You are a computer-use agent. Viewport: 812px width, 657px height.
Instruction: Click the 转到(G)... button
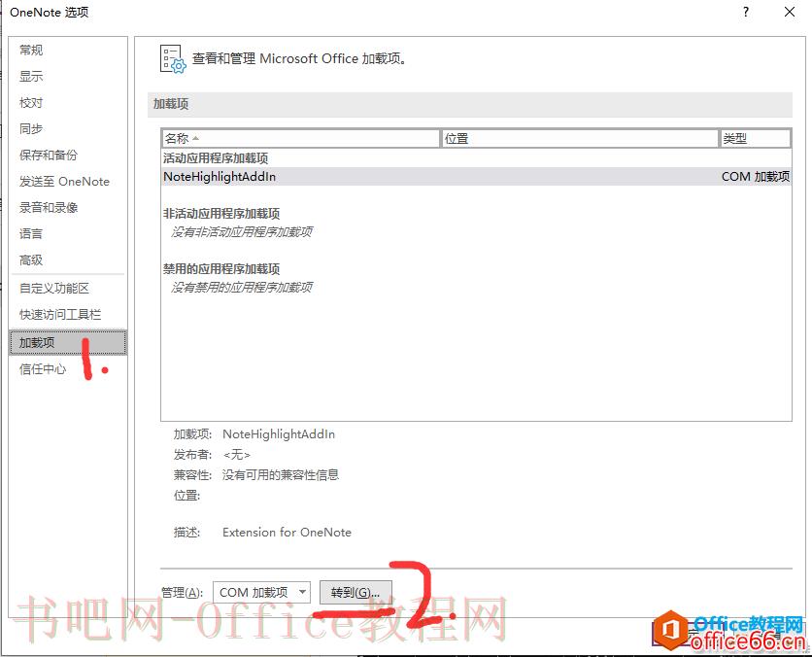355,592
